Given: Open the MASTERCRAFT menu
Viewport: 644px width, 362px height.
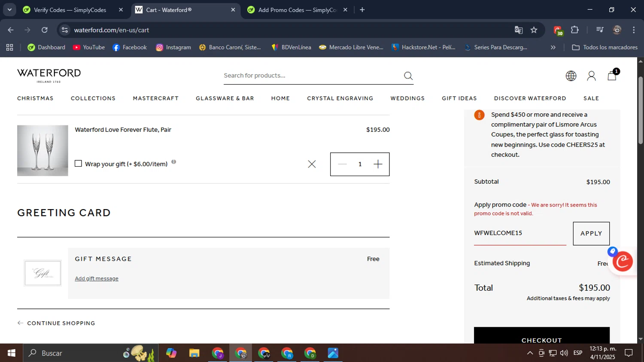Looking at the screenshot, I should (x=156, y=98).
